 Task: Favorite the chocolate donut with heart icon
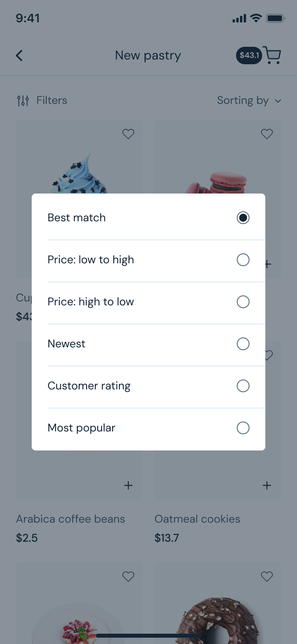coord(267,576)
